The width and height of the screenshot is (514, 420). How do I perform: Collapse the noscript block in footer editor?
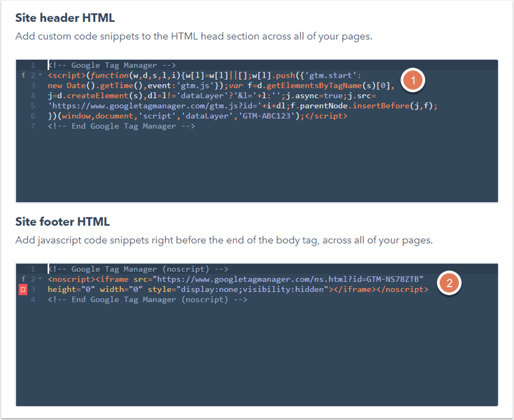point(41,279)
